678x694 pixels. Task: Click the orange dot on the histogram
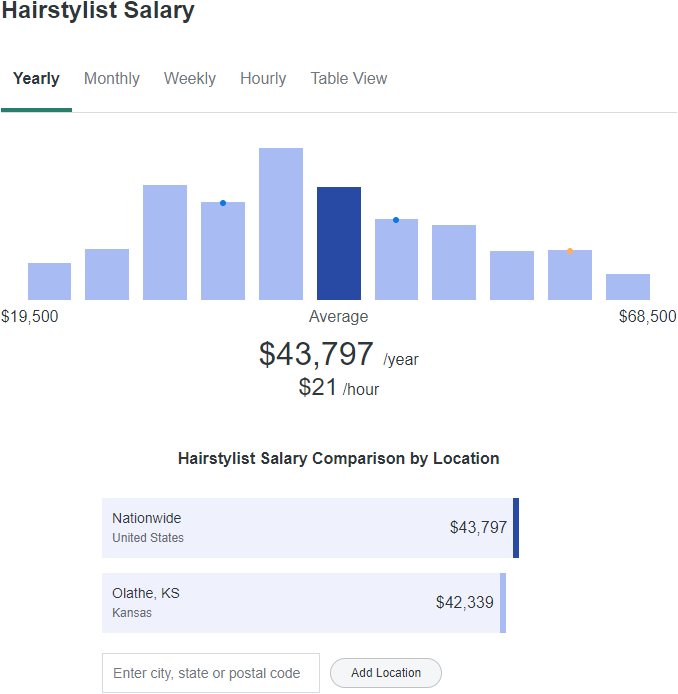point(570,250)
